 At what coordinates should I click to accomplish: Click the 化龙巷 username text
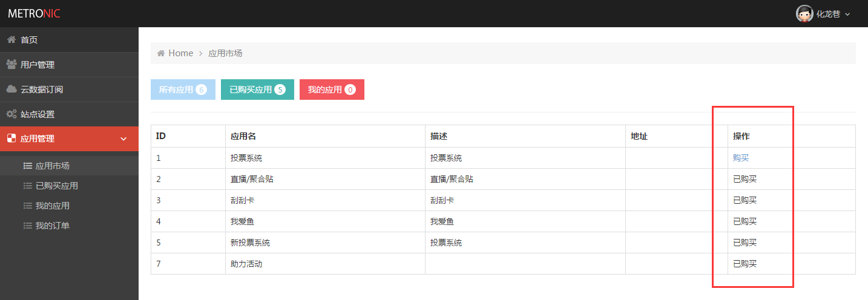828,14
